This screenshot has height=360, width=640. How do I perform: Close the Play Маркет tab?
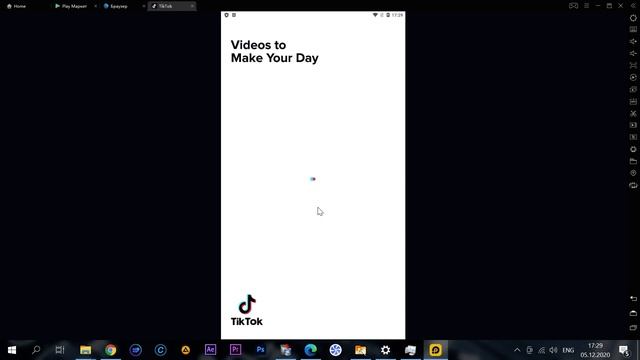(x=96, y=6)
